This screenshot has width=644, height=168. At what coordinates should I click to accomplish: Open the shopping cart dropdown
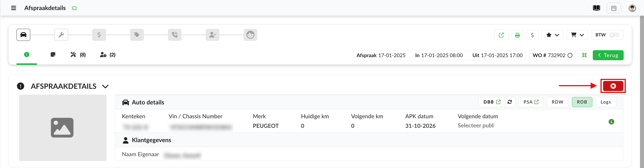[577, 35]
